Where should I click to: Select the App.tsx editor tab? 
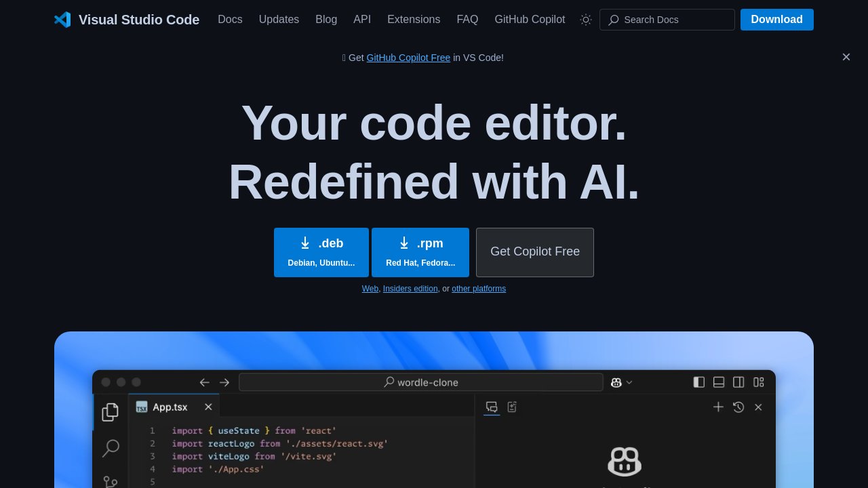click(x=170, y=407)
